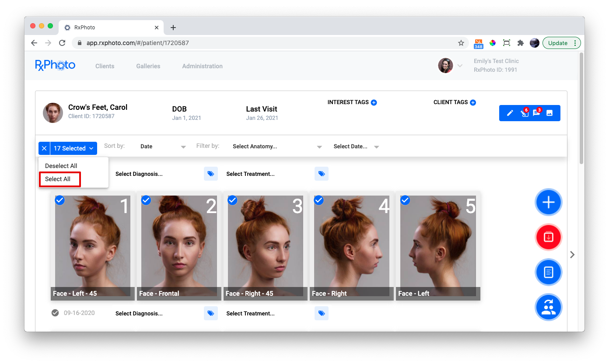This screenshot has width=609, height=364.
Task: Click the pencil edit client icon
Action: (510, 113)
